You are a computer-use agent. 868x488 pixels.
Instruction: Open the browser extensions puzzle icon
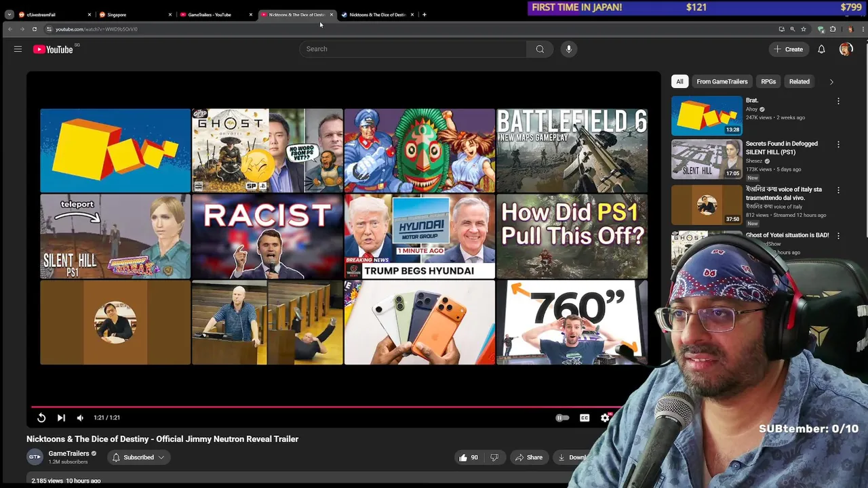click(833, 29)
